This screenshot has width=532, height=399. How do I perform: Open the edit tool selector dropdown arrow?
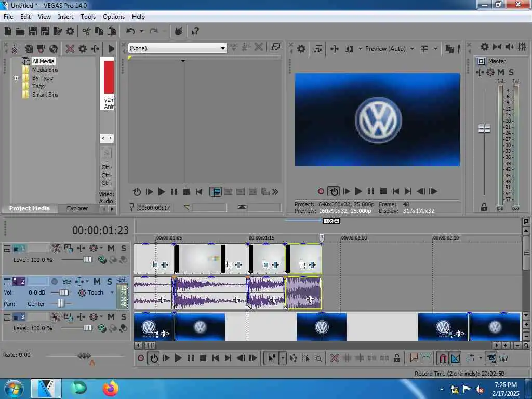click(282, 358)
